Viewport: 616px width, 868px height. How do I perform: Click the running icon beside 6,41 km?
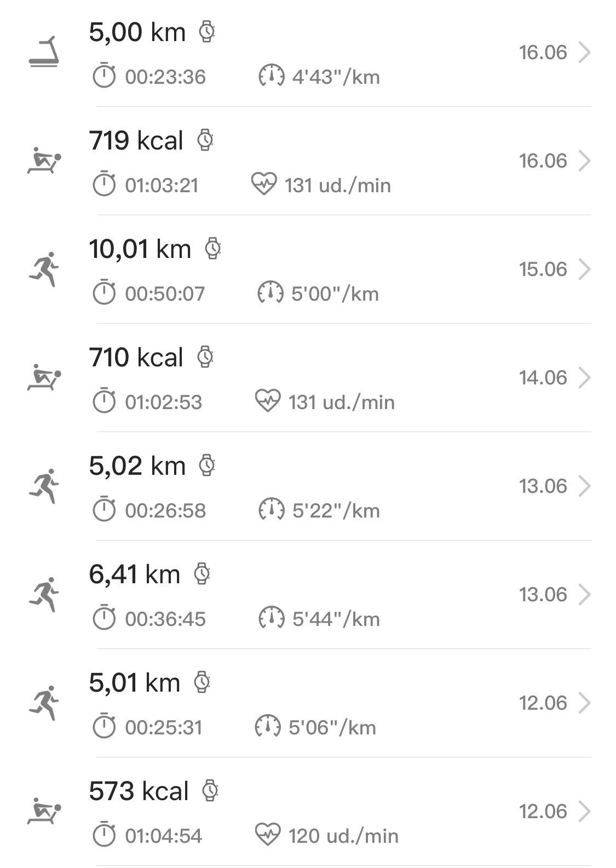tap(44, 594)
